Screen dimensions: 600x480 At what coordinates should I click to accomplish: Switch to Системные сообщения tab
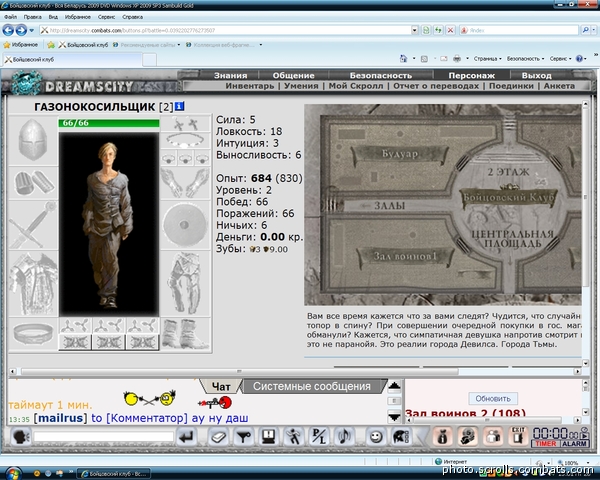pos(311,387)
